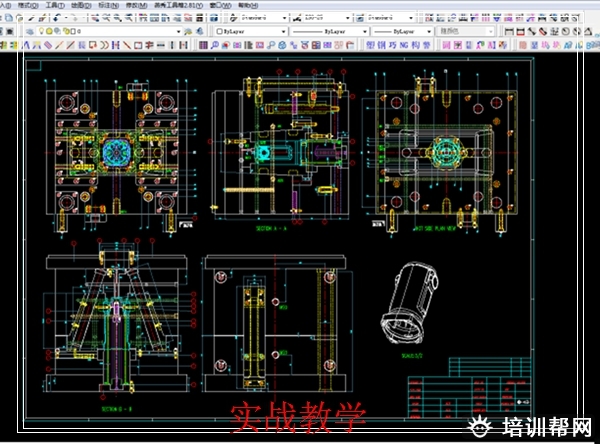Expand the layer name dropdown list
Viewport: 600px width, 444px height.
point(180,31)
